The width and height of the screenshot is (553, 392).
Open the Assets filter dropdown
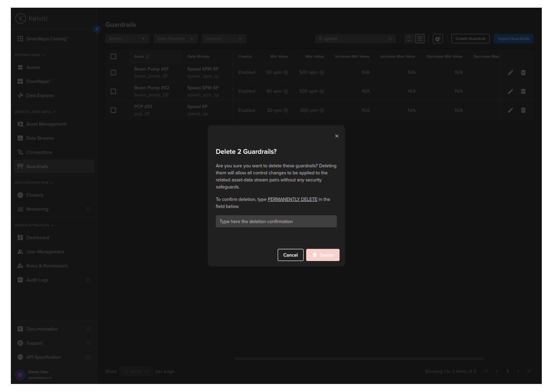[127, 39]
